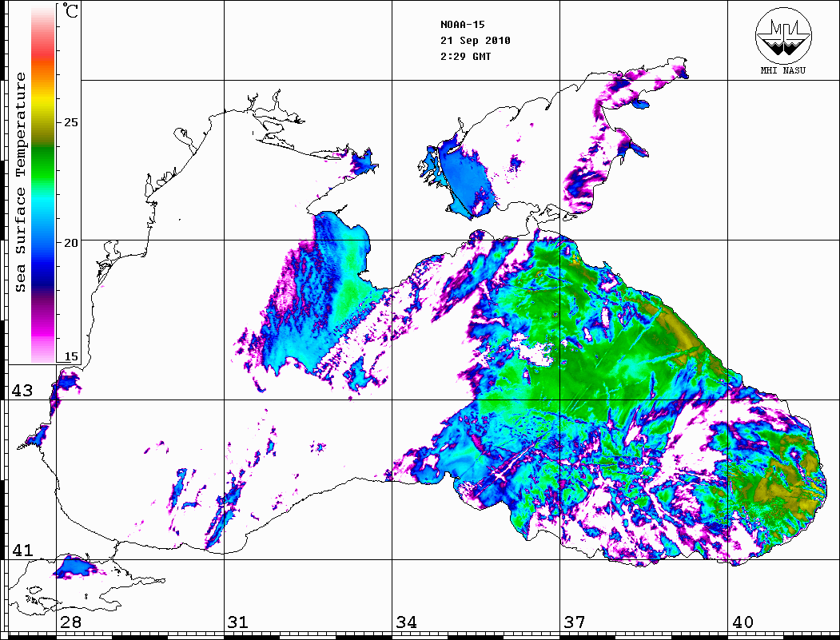Click the longitude label '28'
The image size is (840, 640).
click(70, 622)
